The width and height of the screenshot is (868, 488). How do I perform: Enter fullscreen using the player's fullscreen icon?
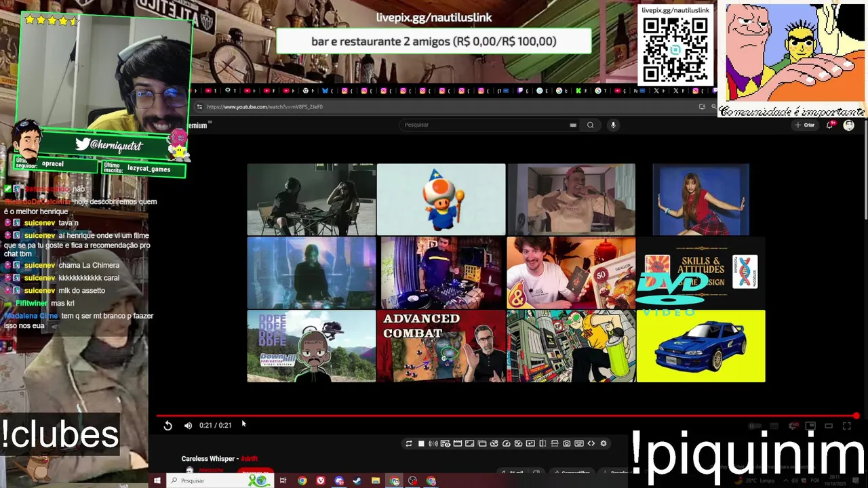(x=846, y=426)
